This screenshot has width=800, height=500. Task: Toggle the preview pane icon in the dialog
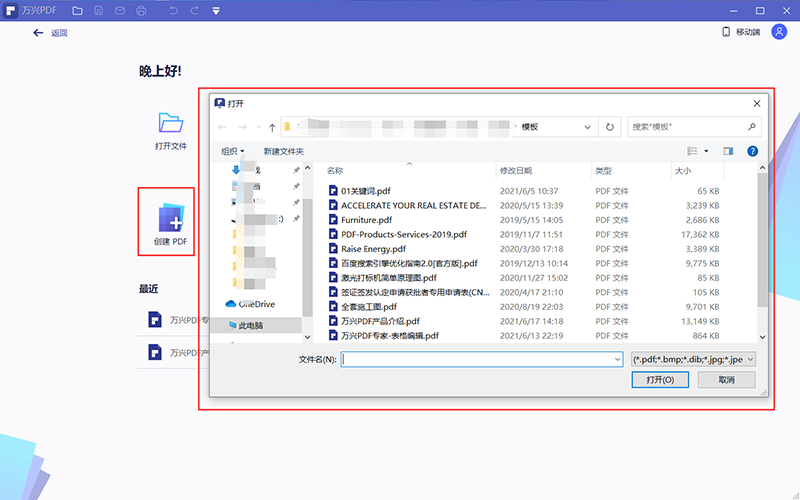pos(728,151)
